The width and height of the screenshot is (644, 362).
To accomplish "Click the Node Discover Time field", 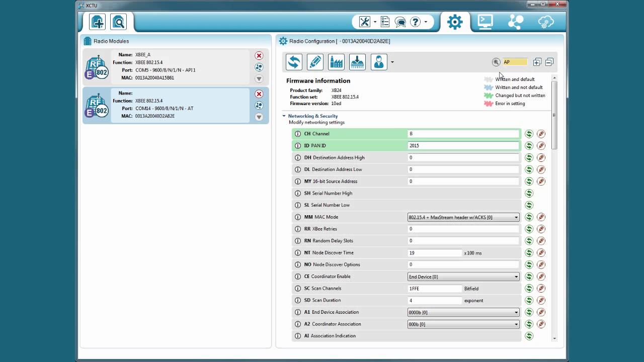I will coord(435,253).
